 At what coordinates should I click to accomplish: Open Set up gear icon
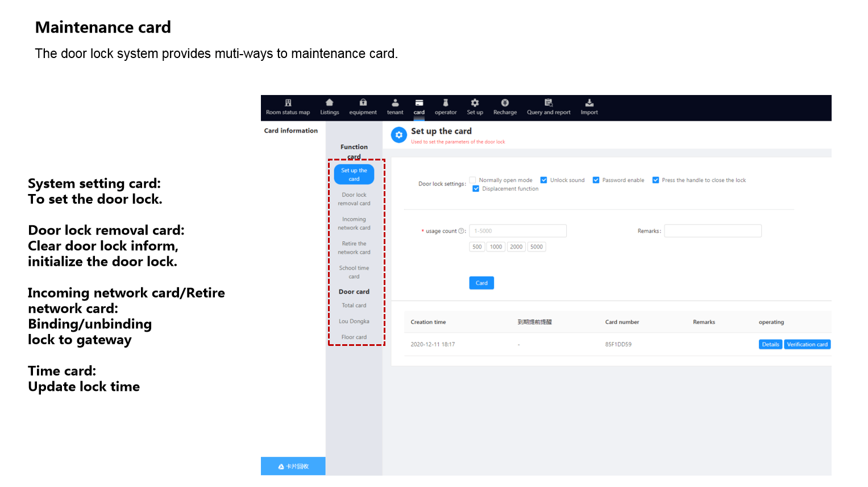click(x=475, y=103)
